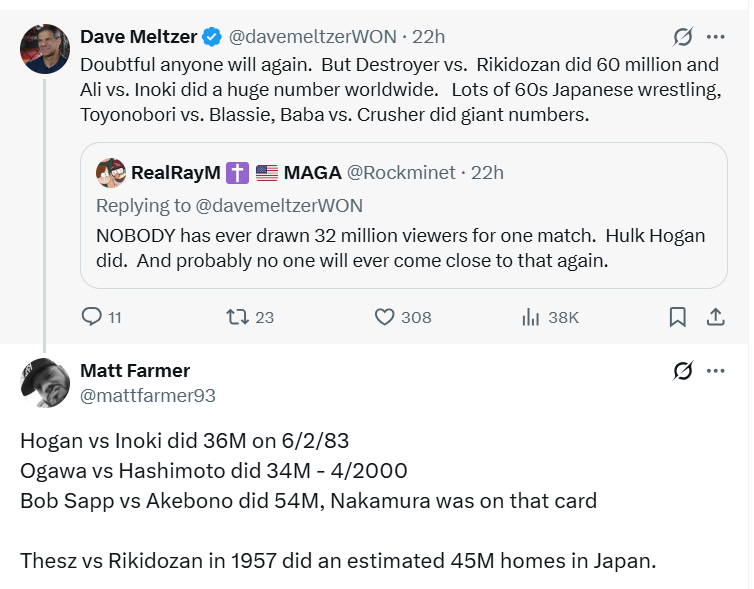Open more options menu on Meltzer's tweet
Screen dimensions: 754x589
click(716, 37)
